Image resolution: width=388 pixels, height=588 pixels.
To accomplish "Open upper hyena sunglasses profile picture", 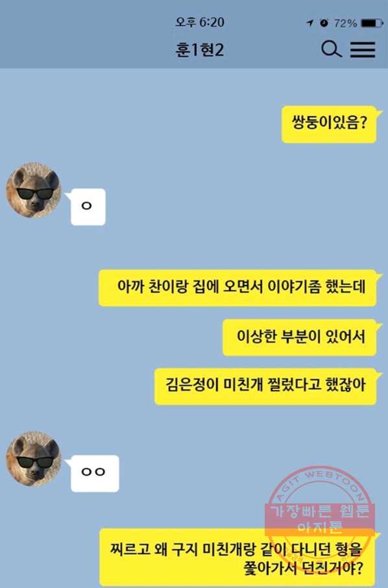I will click(x=33, y=190).
